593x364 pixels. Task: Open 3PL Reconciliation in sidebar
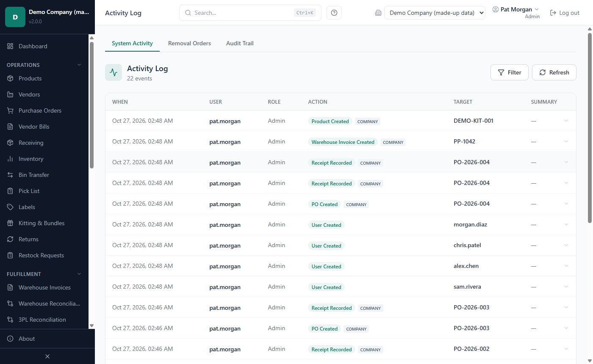tap(42, 320)
